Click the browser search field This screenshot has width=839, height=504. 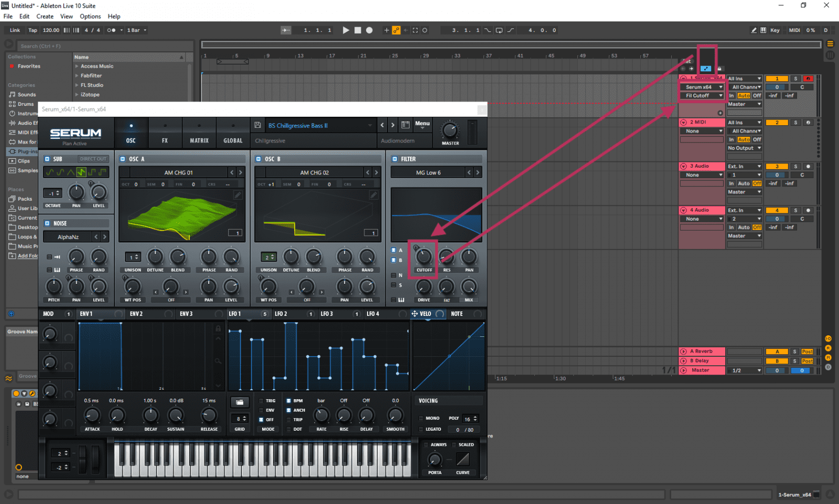tap(105, 46)
